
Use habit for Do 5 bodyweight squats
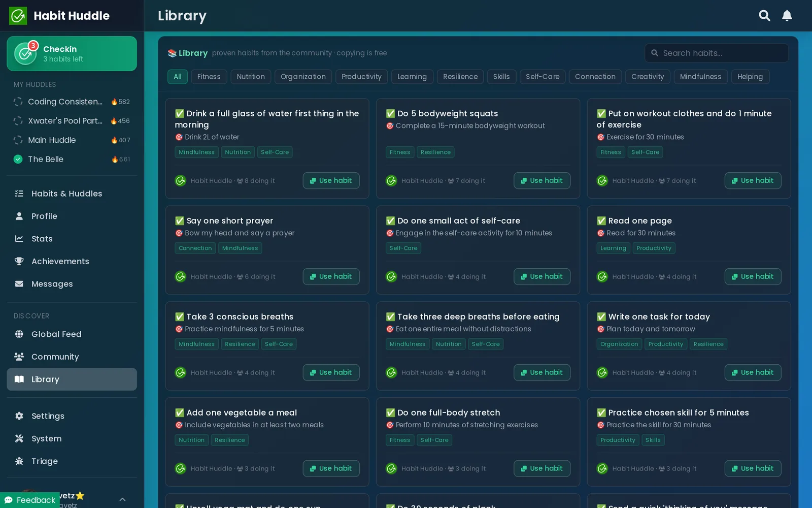tap(542, 180)
